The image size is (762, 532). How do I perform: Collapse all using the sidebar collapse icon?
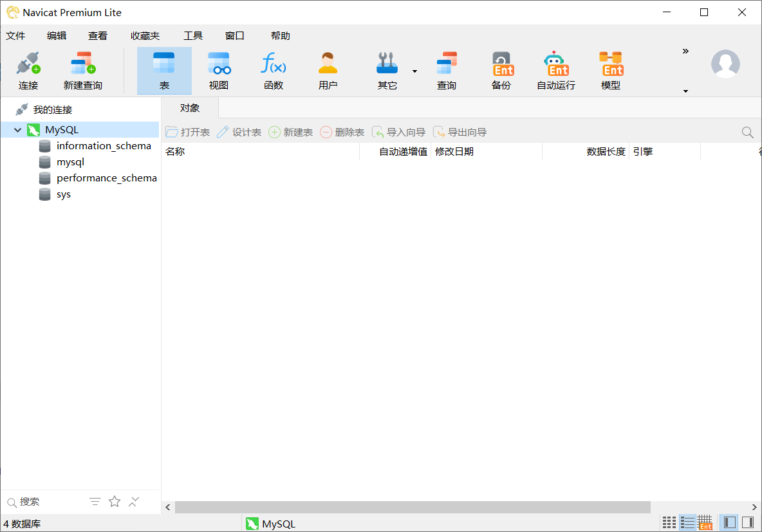[134, 501]
